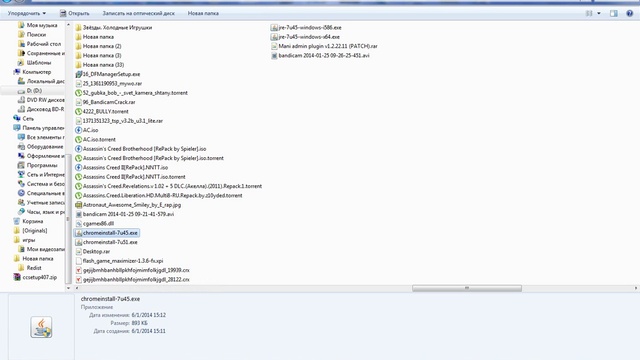
Task: Select the [Originals] folder in sidebar
Action: [x=35, y=231]
